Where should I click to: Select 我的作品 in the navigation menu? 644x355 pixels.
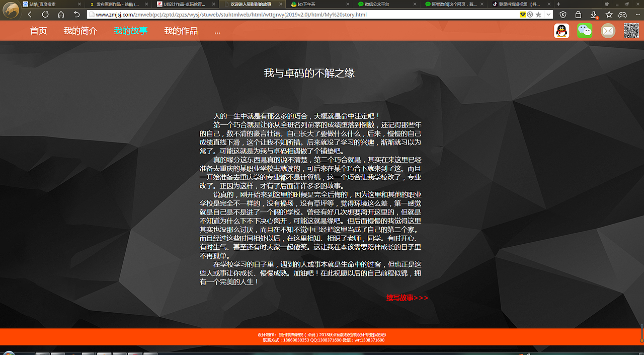(x=181, y=31)
